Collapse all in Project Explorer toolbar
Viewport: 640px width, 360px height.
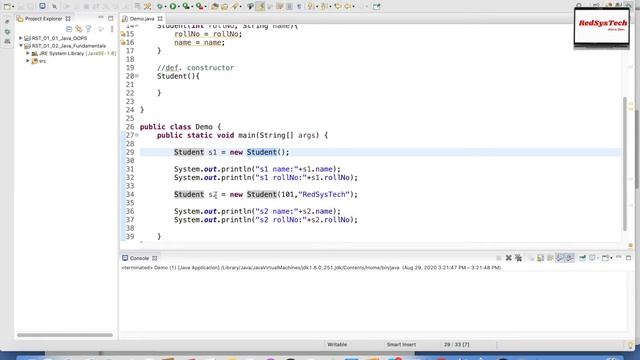click(x=69, y=29)
